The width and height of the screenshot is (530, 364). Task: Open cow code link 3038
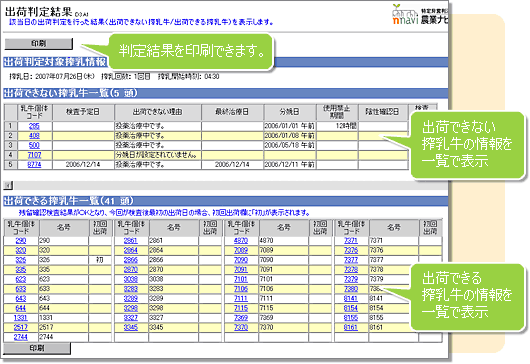pyautogui.click(x=130, y=279)
